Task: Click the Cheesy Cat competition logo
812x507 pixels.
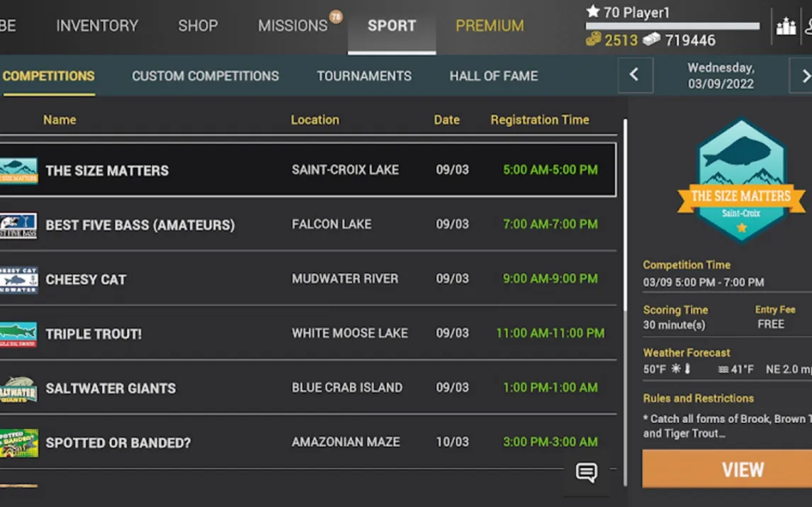Action: tap(18, 280)
